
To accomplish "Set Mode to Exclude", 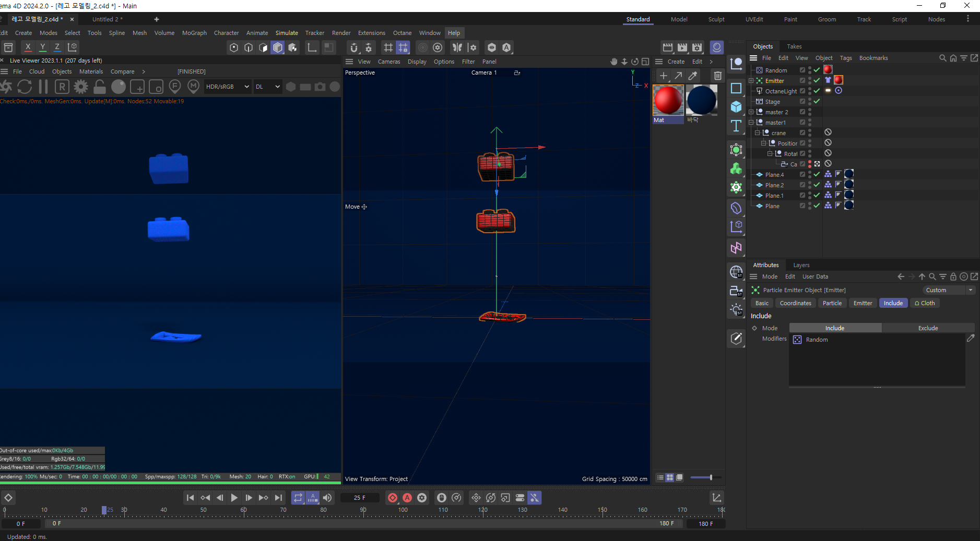I will click(x=928, y=328).
